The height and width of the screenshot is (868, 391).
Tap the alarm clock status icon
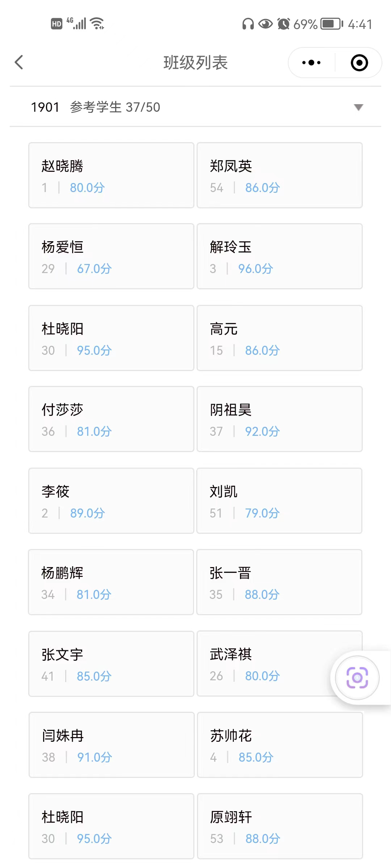(x=283, y=24)
